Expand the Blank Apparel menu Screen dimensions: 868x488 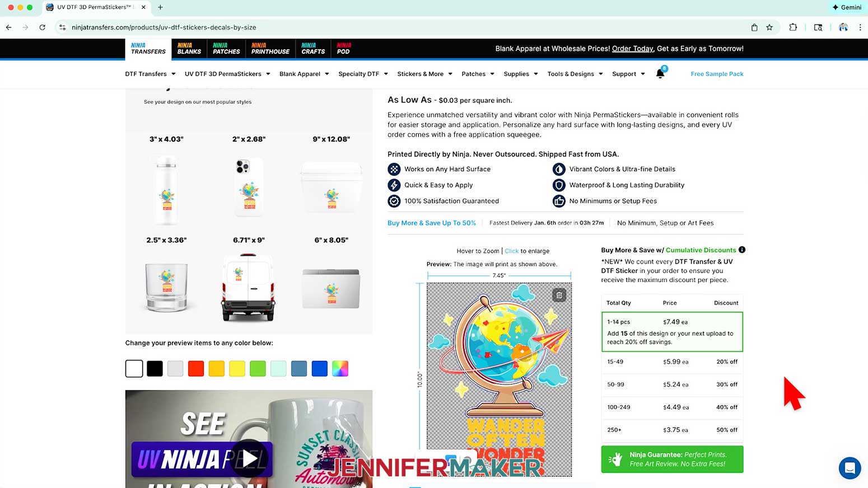pos(304,74)
